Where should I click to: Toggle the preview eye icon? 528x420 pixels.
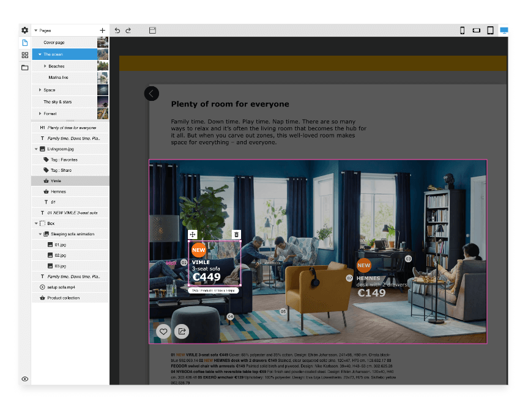point(25,379)
